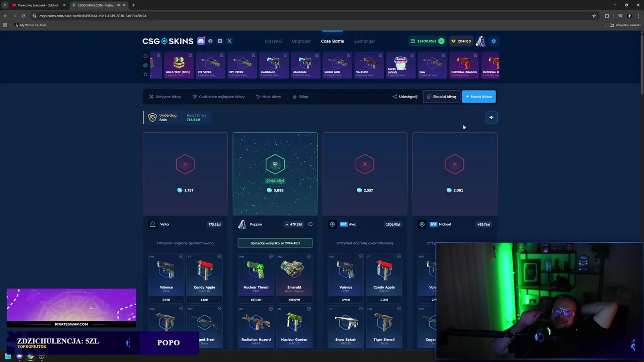
Task: Click the Underdog mode shield icon
Action: point(152,118)
